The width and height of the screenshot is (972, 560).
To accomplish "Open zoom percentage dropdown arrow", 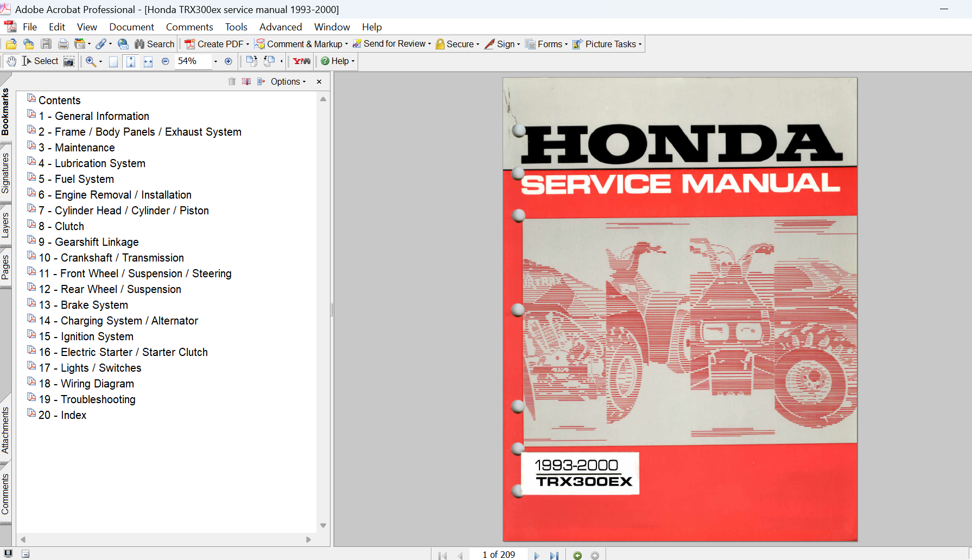I will (215, 61).
